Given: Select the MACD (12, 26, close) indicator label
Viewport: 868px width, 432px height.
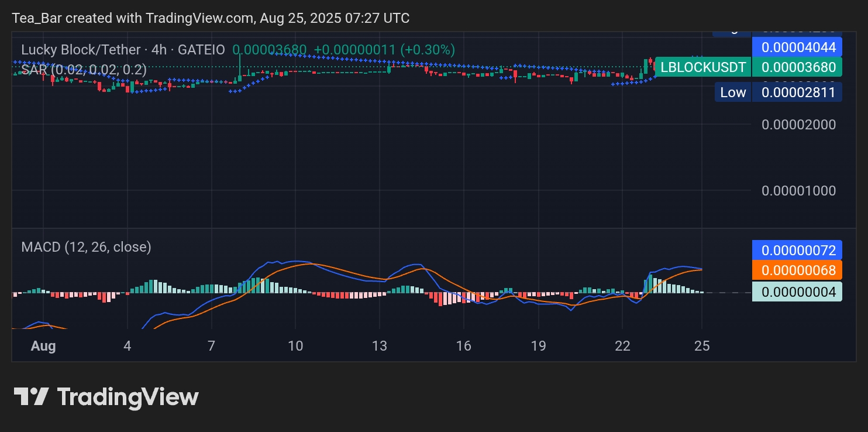Looking at the screenshot, I should coord(86,247).
